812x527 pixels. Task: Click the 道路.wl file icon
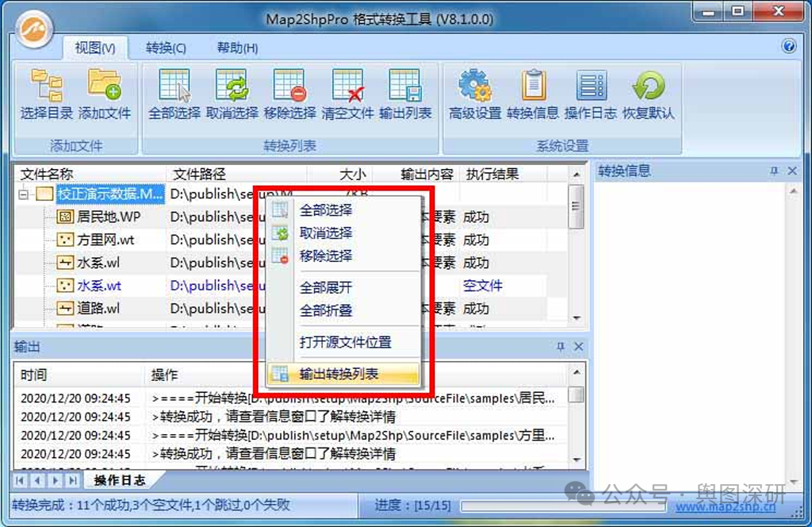tap(65, 308)
